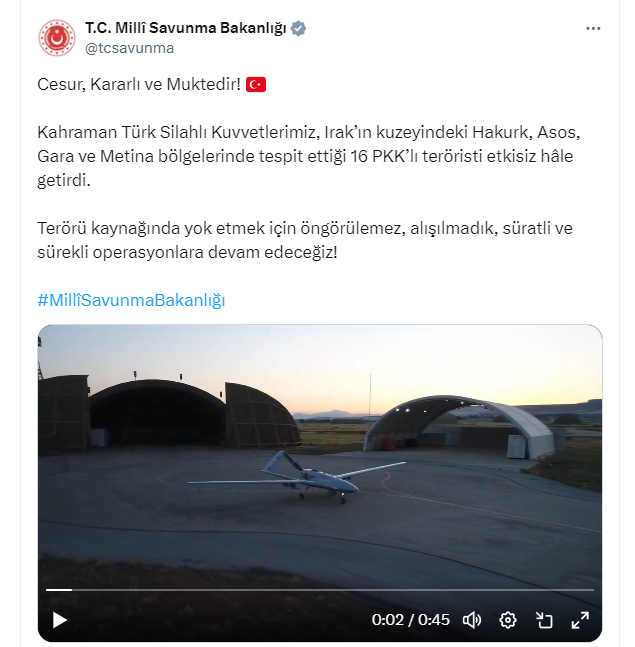Open the tcsavunma profile avatar
Image resolution: width=635 pixels, height=647 pixels.
[57, 38]
